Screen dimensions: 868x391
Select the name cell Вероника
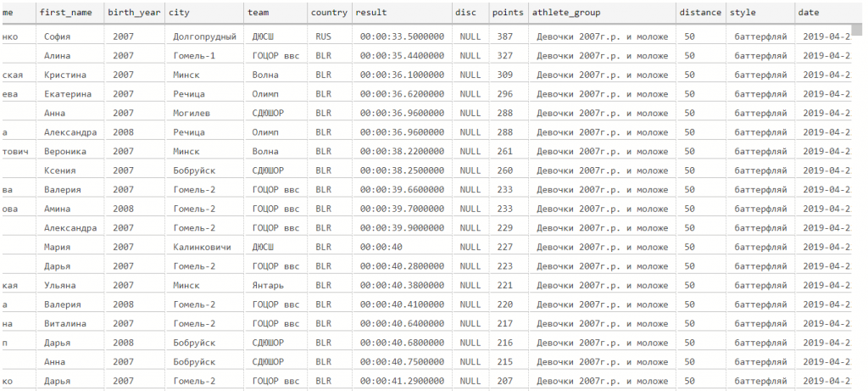[x=65, y=151]
